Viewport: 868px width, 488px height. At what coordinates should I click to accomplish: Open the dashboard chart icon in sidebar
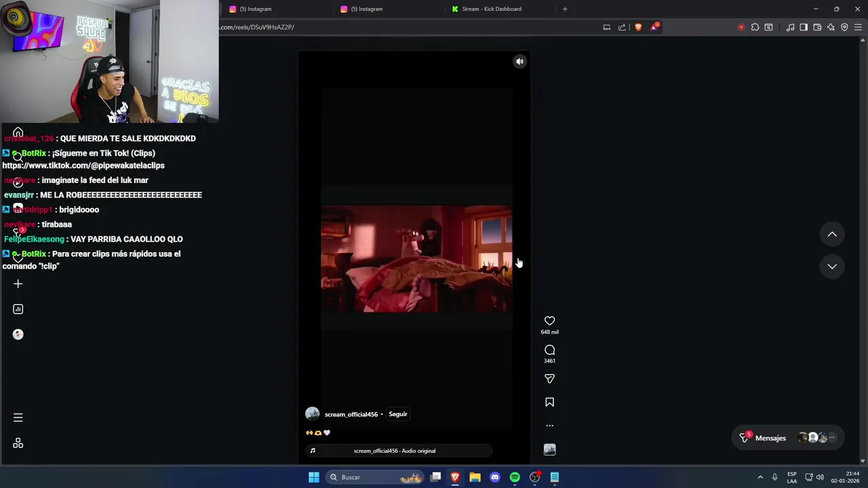pyautogui.click(x=18, y=309)
